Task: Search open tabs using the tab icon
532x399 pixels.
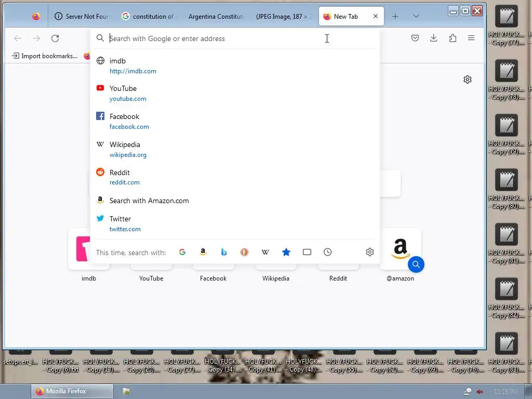Action: (x=307, y=252)
